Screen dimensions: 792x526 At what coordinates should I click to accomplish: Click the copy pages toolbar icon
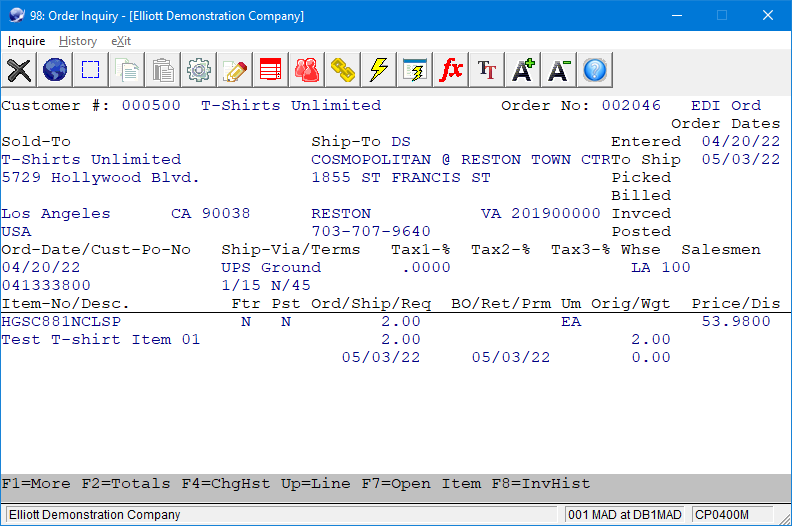pyautogui.click(x=127, y=70)
